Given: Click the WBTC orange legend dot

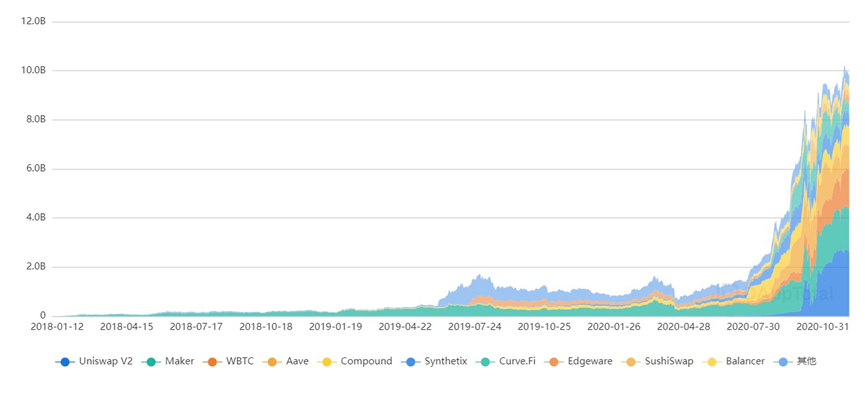Looking at the screenshot, I should click(x=212, y=362).
